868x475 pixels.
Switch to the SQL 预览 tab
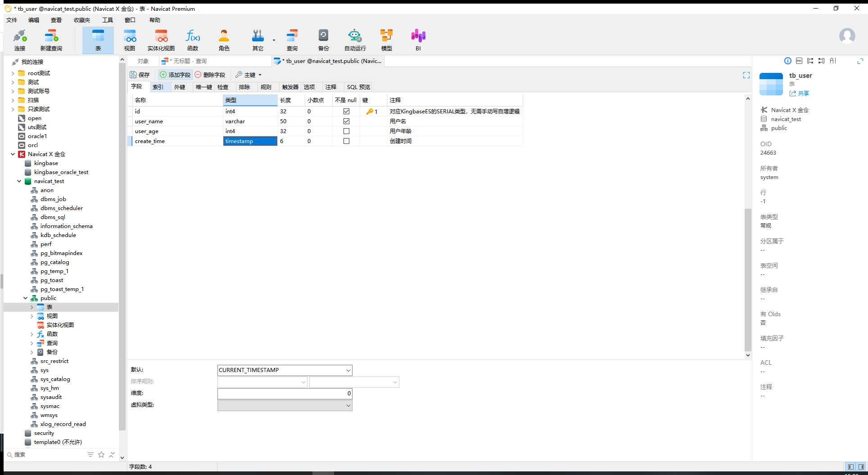(x=358, y=87)
